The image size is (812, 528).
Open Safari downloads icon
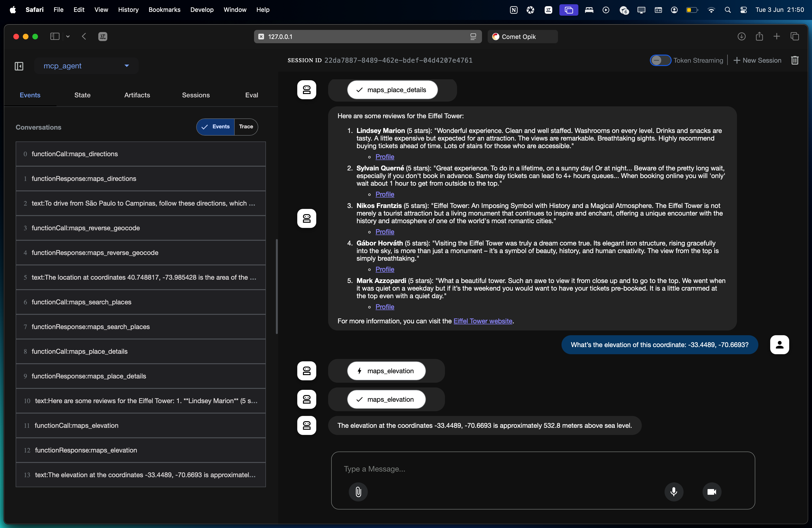coord(741,37)
